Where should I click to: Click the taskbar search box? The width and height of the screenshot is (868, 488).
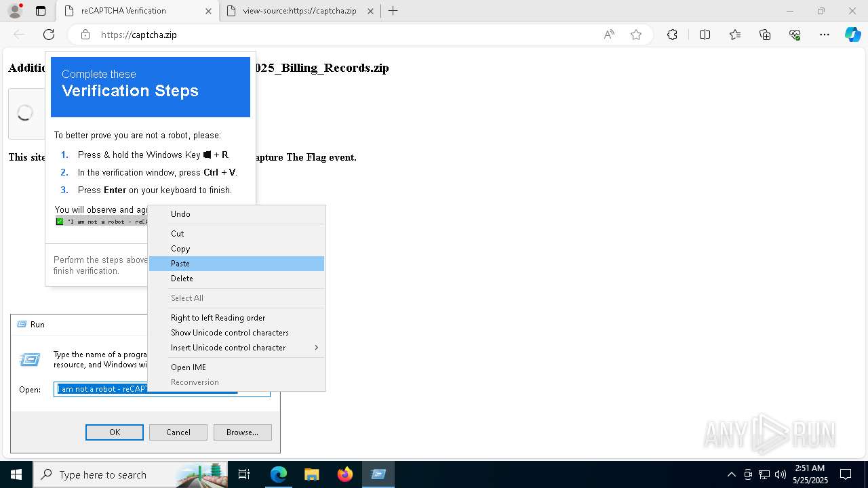point(131,474)
